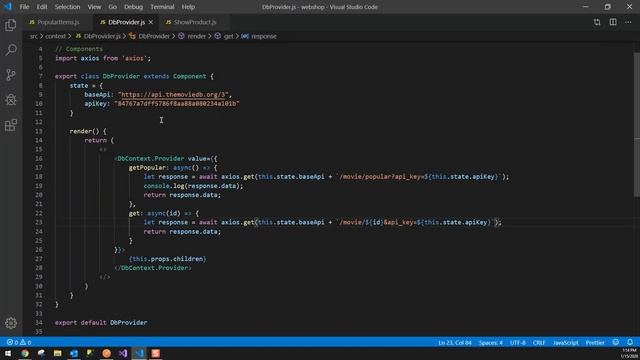Screen dimensions: 640x360
Task: Click the Prettier status bar item
Action: 595,342
